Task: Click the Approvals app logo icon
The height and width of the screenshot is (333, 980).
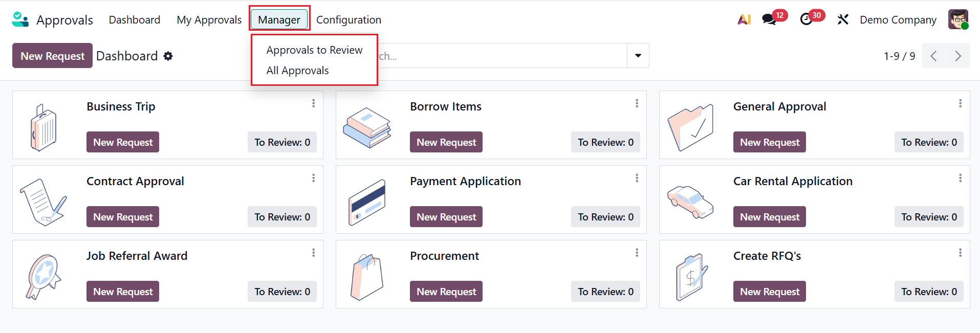Action: 20,19
